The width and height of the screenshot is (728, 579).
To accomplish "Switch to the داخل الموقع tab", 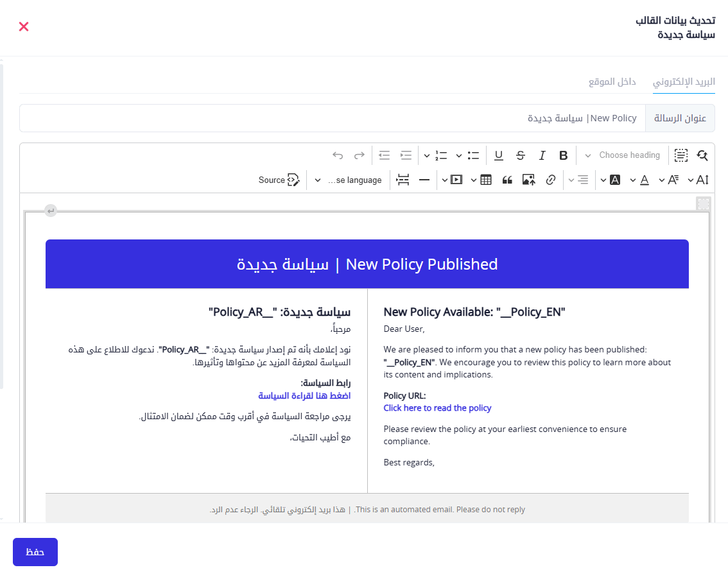I will pyautogui.click(x=612, y=82).
